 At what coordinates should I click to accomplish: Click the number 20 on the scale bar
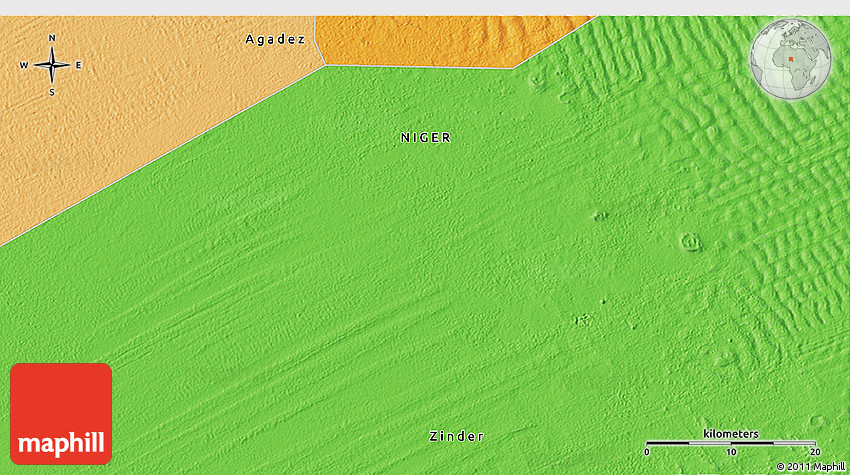(815, 452)
